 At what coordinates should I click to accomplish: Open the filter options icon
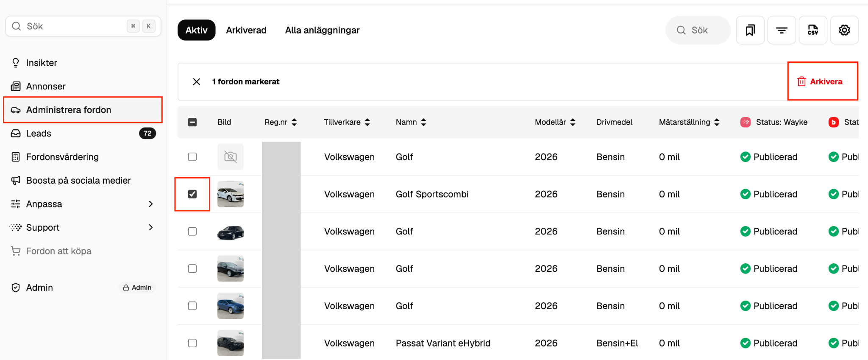click(x=782, y=30)
